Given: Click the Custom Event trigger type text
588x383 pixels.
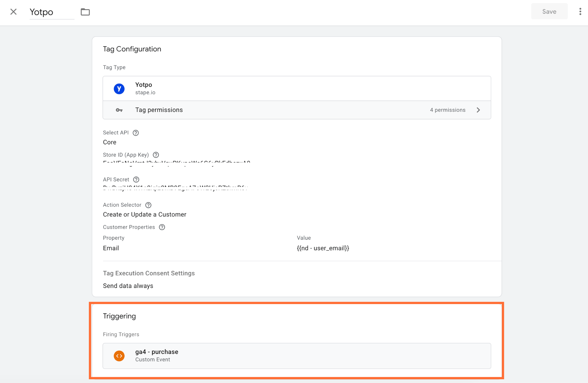Looking at the screenshot, I should click(x=153, y=359).
